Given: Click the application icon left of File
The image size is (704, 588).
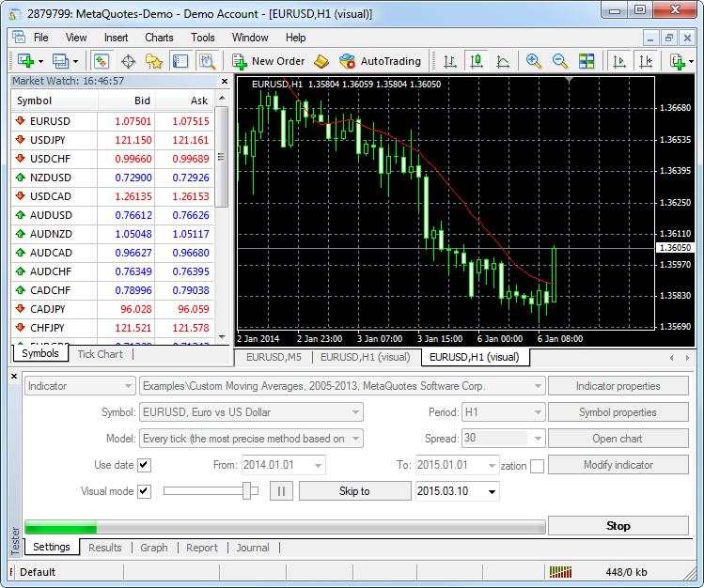Looking at the screenshot, I should (x=19, y=38).
